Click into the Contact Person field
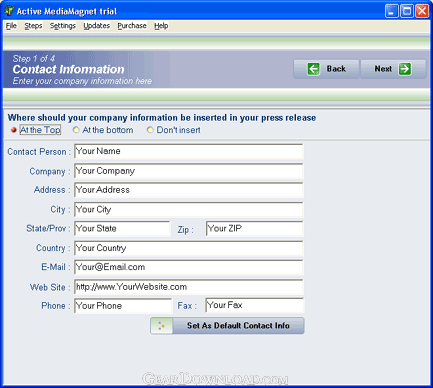 coord(189,151)
